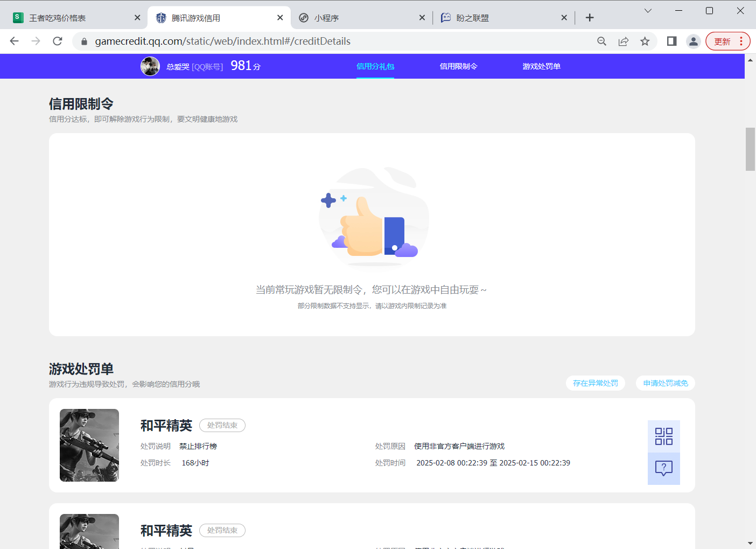Click the 总爱哭 username
The image size is (756, 549).
pyautogui.click(x=178, y=67)
